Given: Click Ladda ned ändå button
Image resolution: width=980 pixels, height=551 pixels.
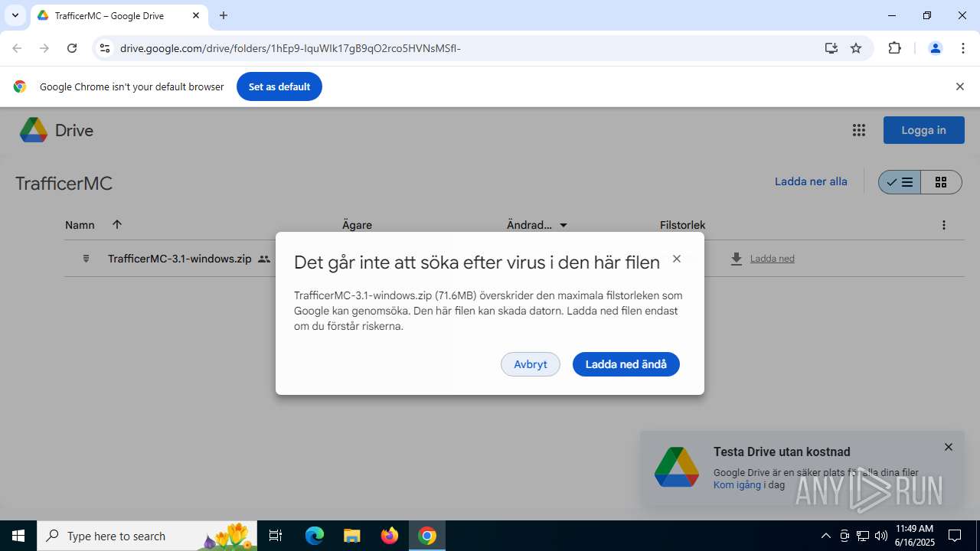Looking at the screenshot, I should (626, 364).
